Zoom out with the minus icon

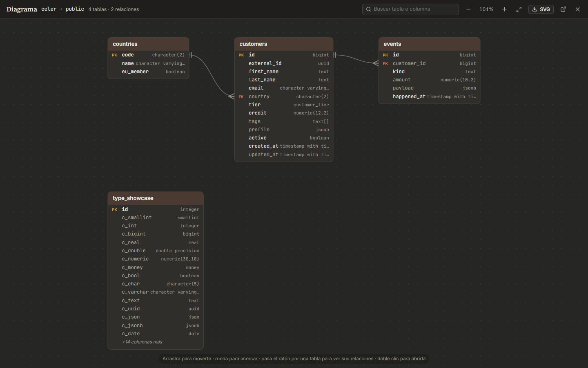click(x=468, y=9)
